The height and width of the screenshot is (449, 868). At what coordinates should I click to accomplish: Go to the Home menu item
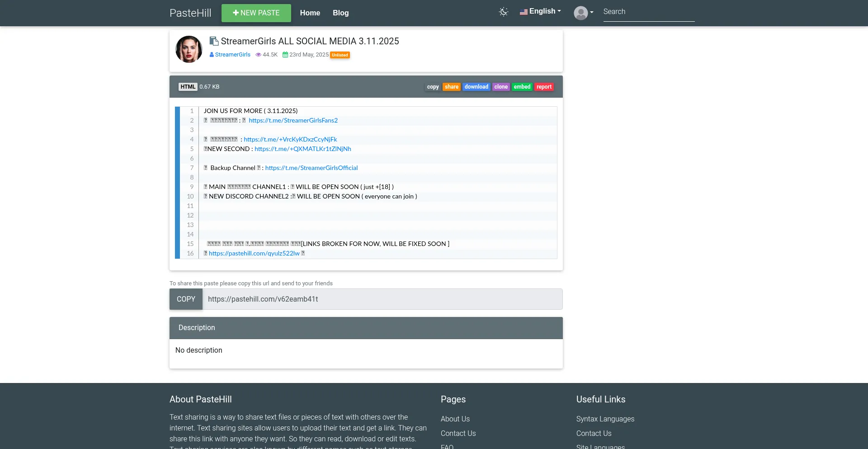pyautogui.click(x=310, y=13)
